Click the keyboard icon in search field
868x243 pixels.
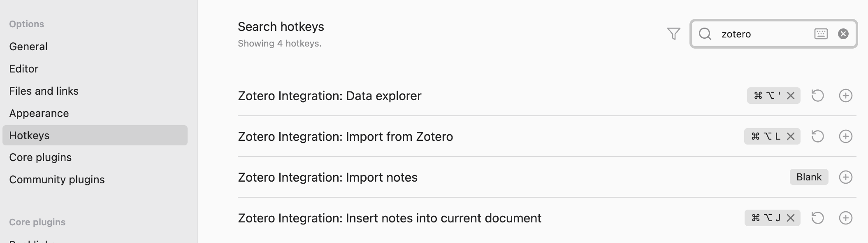pos(821,34)
